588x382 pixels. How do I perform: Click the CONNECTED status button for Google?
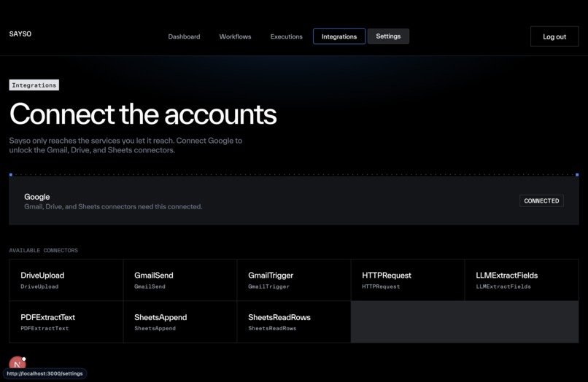coord(541,200)
